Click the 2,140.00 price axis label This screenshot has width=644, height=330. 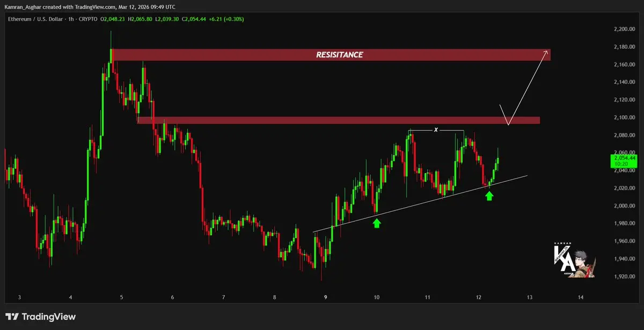626,82
